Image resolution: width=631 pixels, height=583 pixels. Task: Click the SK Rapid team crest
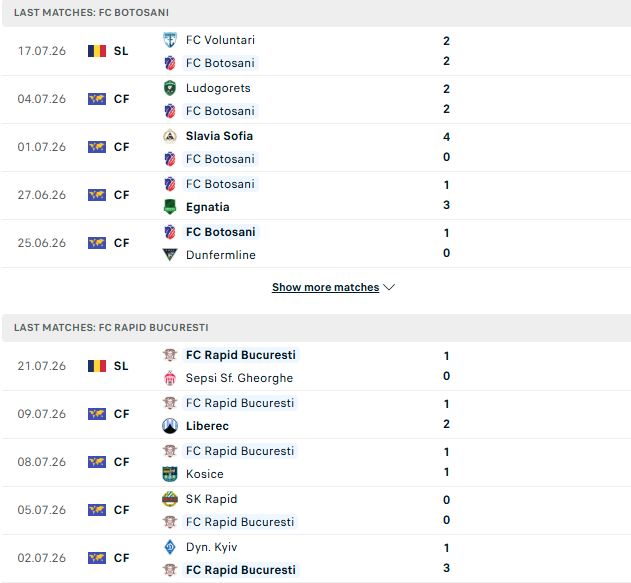tap(170, 499)
